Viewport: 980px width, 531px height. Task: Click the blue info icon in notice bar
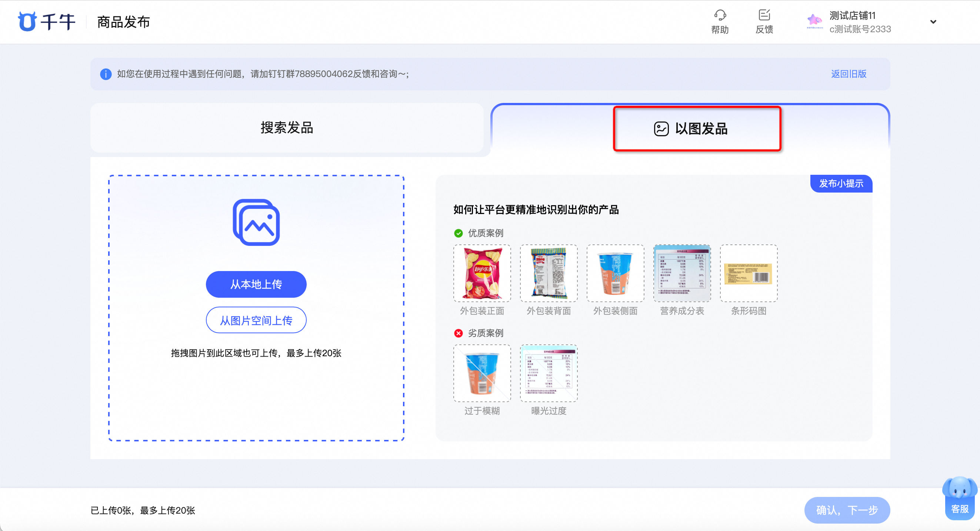pyautogui.click(x=106, y=74)
